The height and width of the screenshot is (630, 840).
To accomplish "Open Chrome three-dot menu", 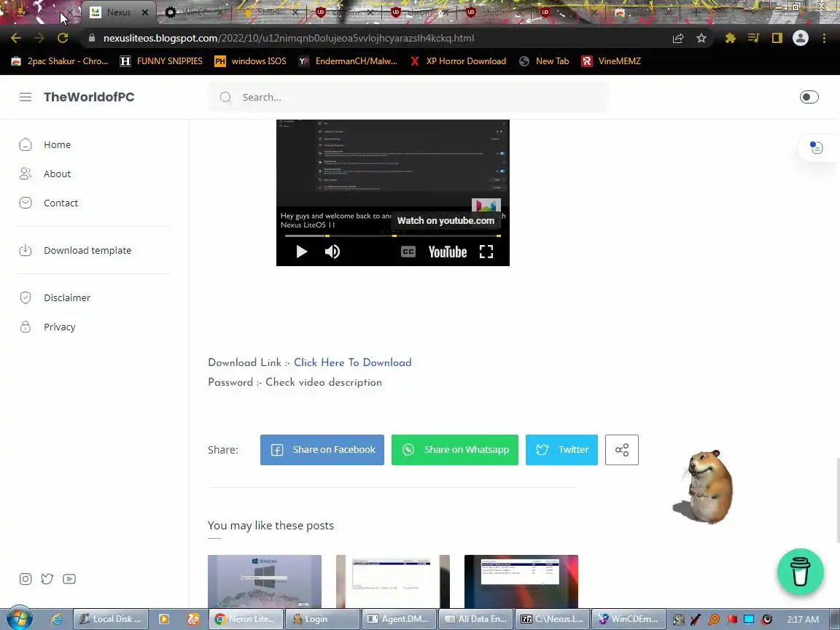I will pyautogui.click(x=824, y=38).
